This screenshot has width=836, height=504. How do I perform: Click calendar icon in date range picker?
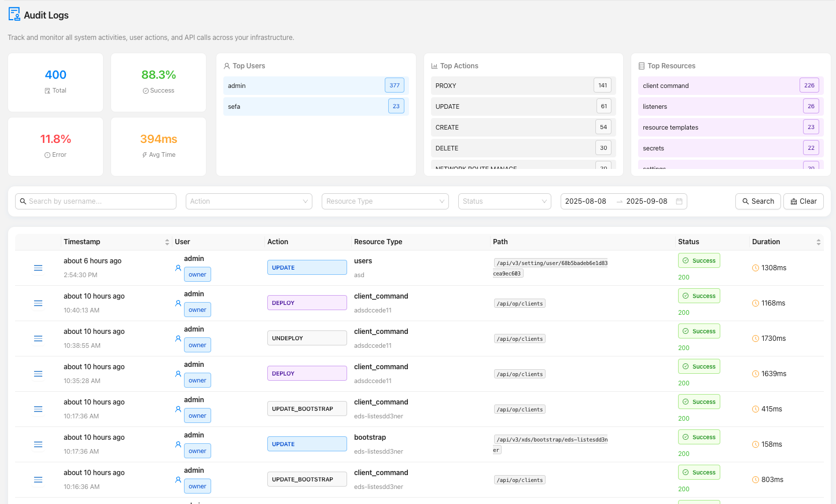click(679, 201)
